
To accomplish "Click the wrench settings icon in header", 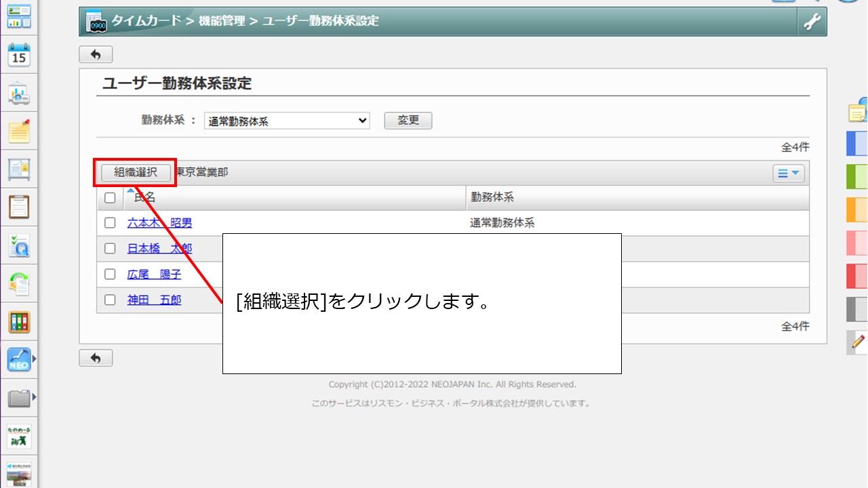I will pyautogui.click(x=812, y=22).
